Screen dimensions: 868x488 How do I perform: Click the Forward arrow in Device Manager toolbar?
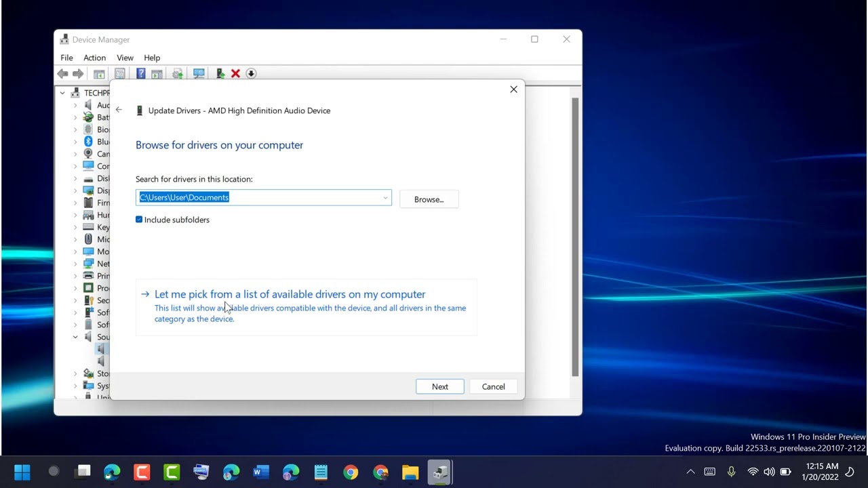(78, 73)
